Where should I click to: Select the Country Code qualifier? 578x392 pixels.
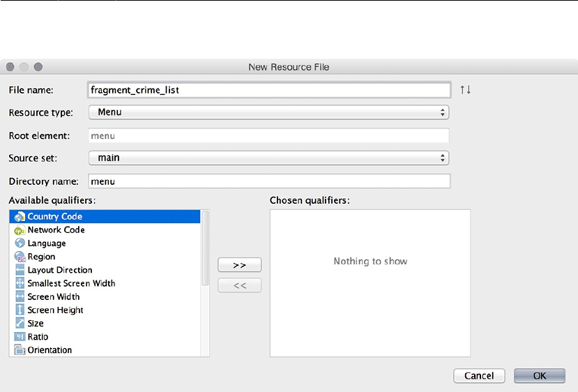(105, 216)
